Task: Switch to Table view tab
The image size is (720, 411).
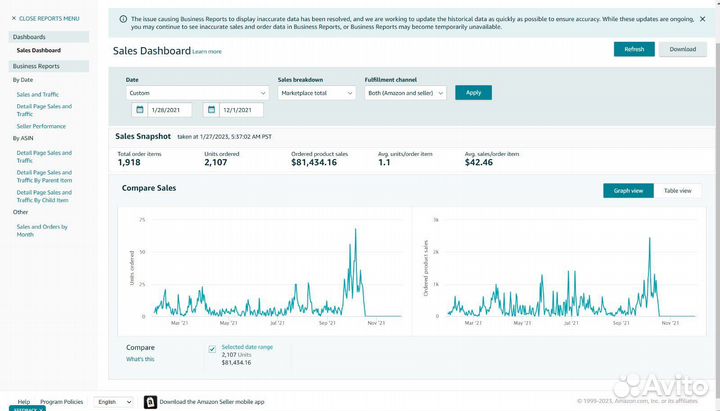Action: [x=677, y=189]
